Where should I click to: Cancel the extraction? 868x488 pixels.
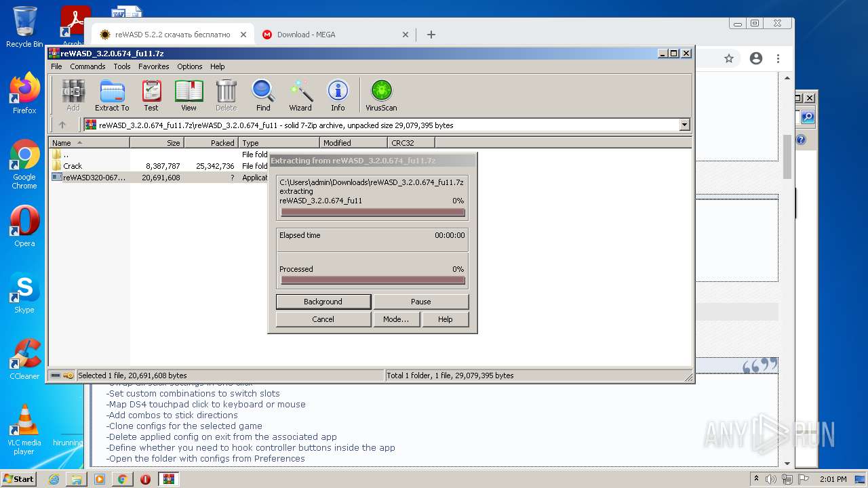(323, 319)
